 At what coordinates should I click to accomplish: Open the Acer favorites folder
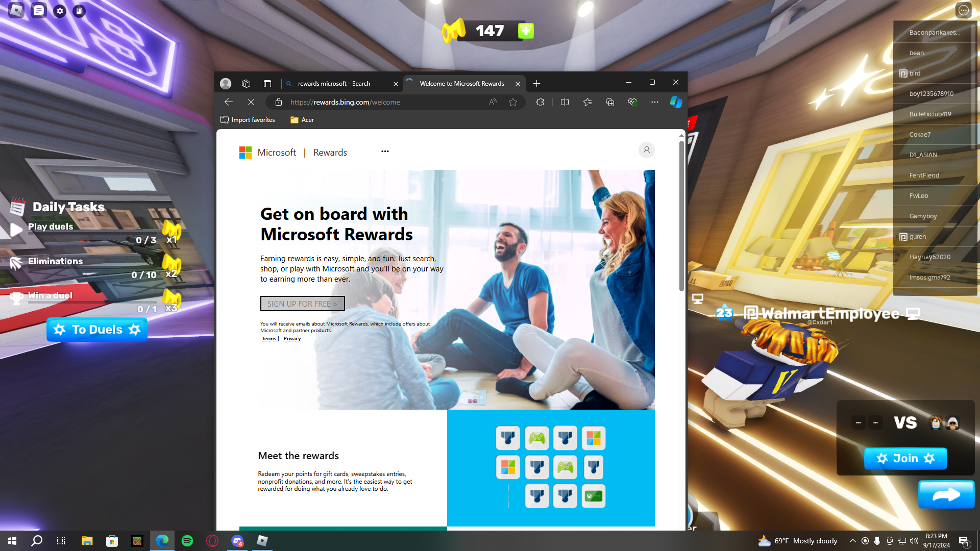[x=302, y=120]
